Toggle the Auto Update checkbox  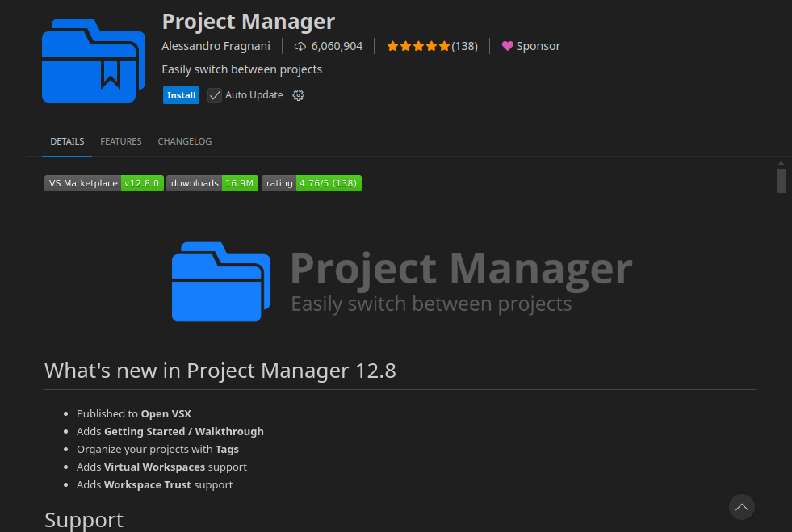point(215,95)
